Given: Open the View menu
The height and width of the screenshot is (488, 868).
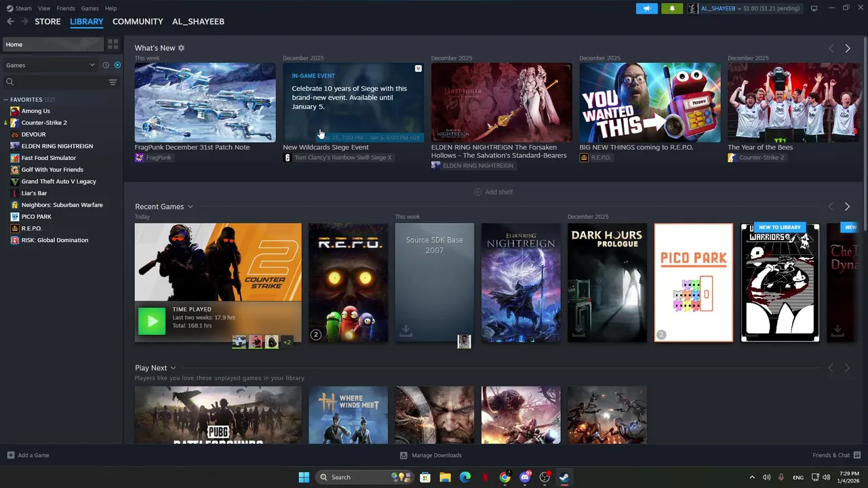Looking at the screenshot, I should pos(44,8).
